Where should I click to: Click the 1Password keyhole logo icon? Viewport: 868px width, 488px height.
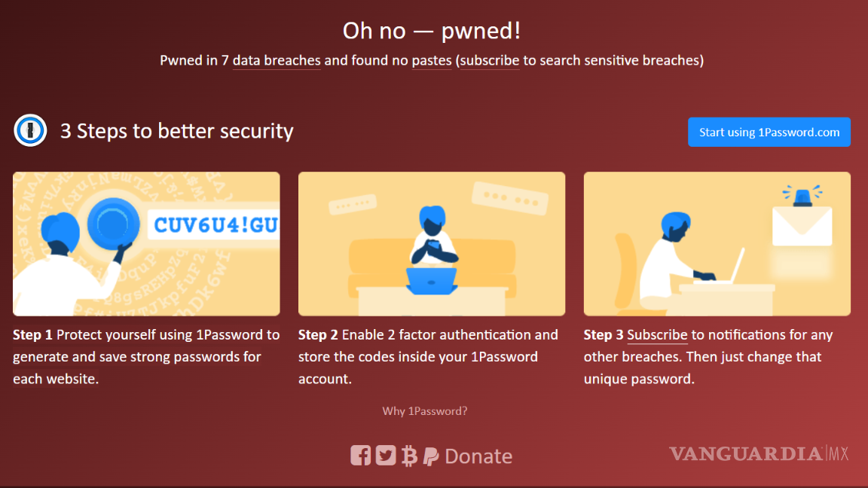(x=30, y=130)
